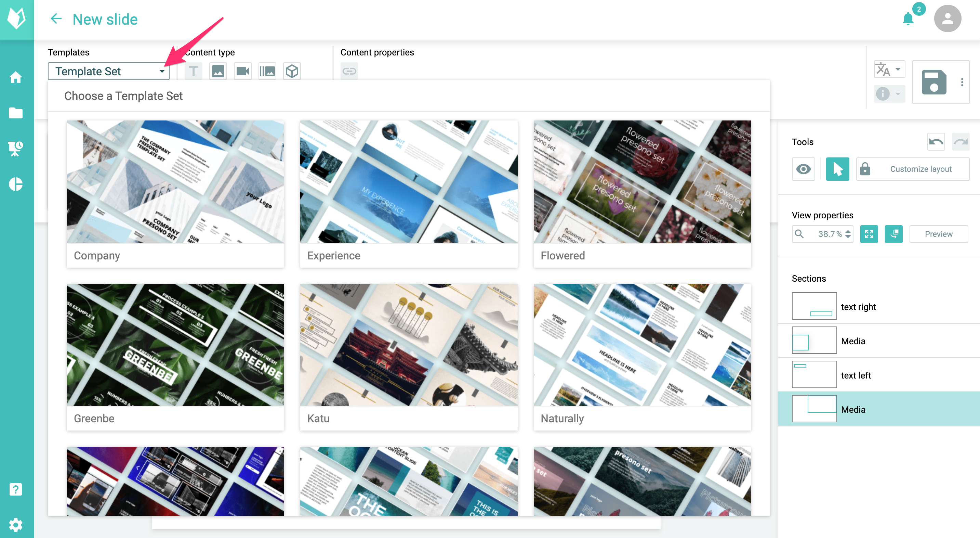Select the text right section
The image size is (980, 538).
tap(879, 307)
